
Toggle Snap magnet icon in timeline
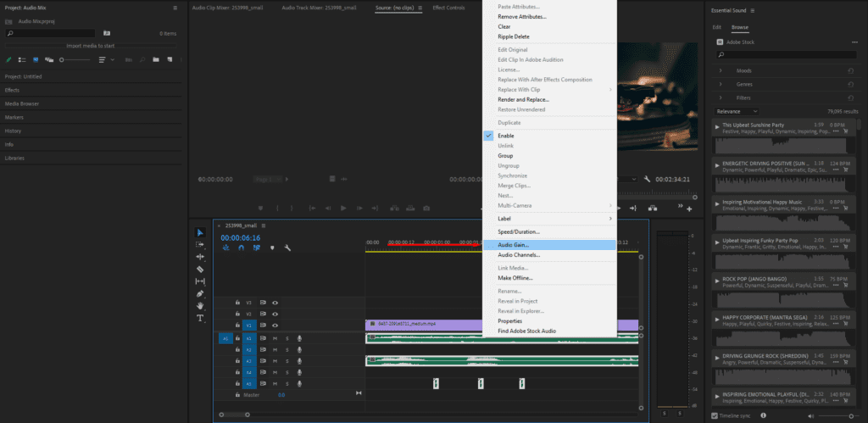(x=241, y=248)
